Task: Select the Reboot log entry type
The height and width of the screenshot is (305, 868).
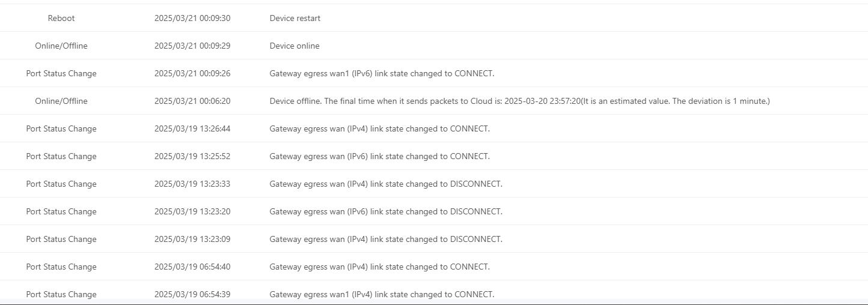Action: (61, 18)
